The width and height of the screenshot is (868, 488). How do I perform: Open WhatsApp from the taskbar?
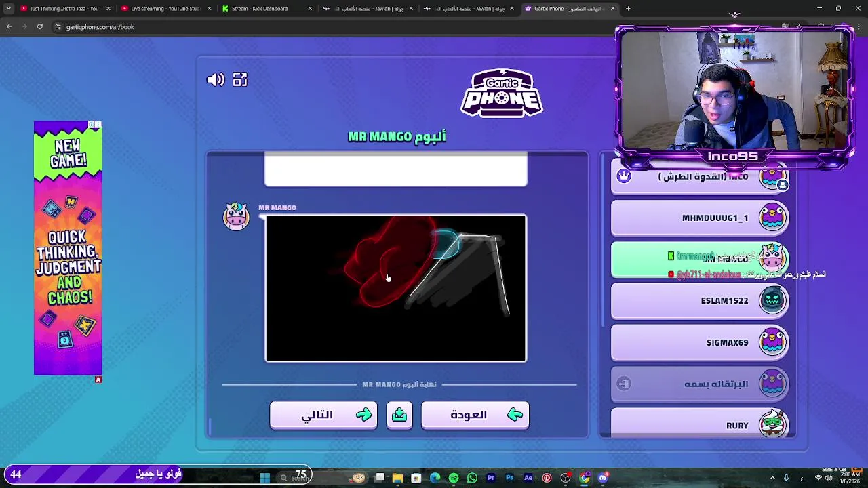point(472,478)
